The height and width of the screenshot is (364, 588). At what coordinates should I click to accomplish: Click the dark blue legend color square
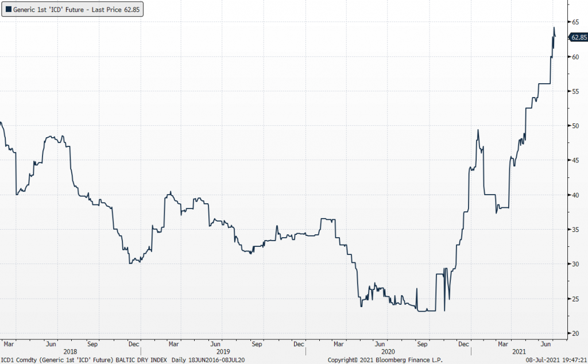click(x=8, y=10)
